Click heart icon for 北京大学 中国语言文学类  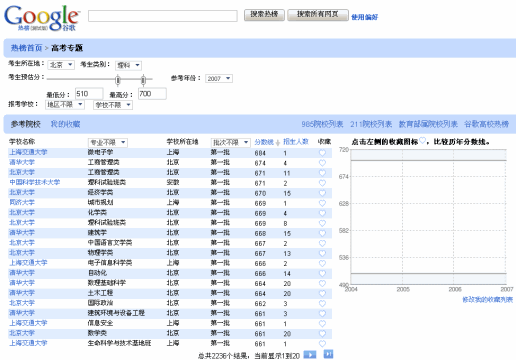tap(322, 243)
